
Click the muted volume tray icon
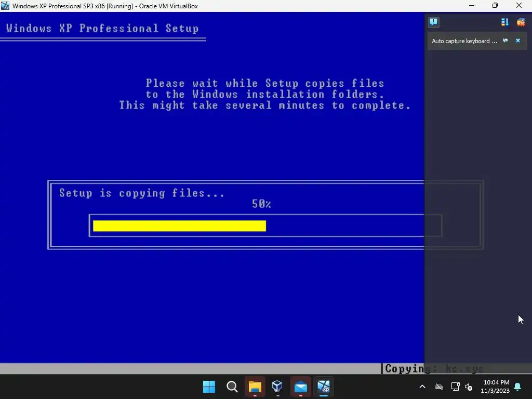pos(469,387)
